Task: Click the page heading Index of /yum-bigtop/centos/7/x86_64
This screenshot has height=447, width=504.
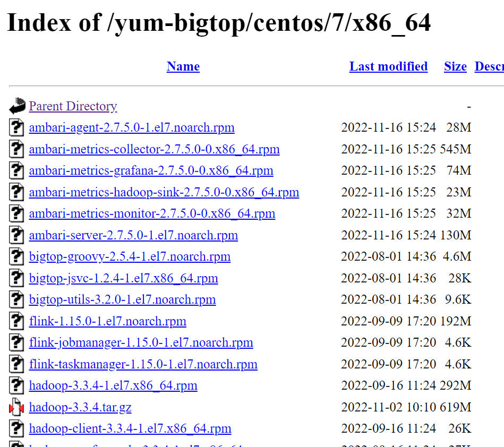Action: click(219, 23)
